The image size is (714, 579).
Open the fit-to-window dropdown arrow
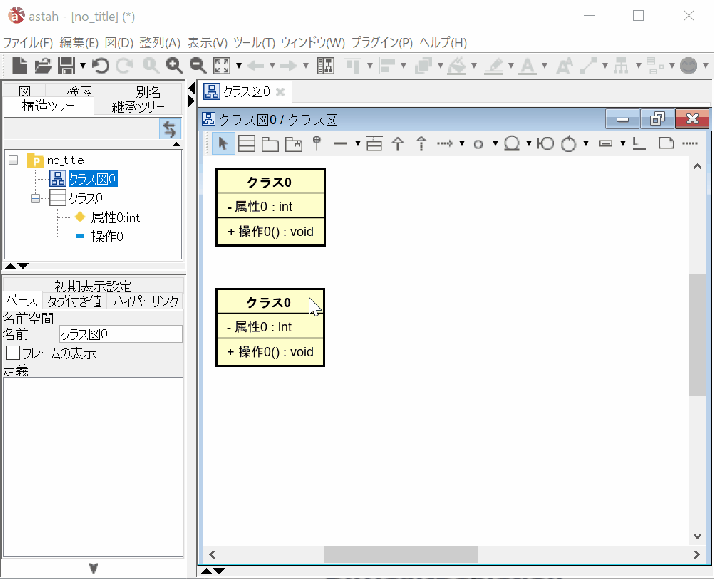click(239, 66)
